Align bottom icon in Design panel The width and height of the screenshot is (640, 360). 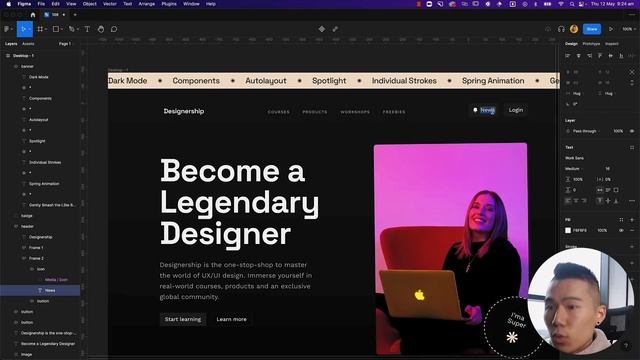(x=621, y=56)
